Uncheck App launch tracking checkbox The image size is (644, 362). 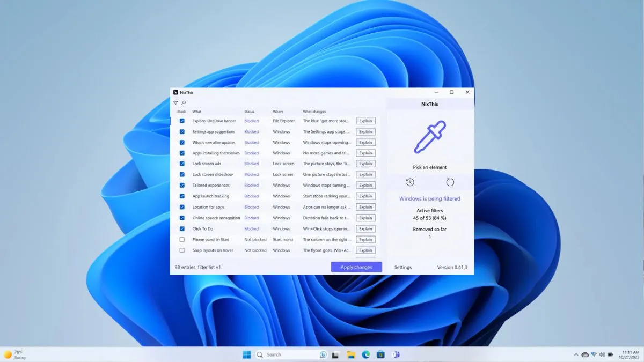pos(182,196)
